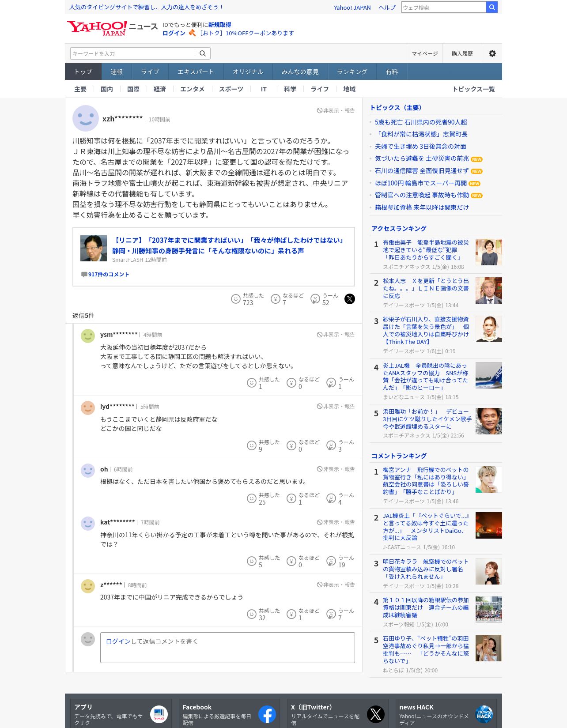The image size is (567, 728).
Task: Click the comment bubble icon by 917件
Action: point(84,275)
